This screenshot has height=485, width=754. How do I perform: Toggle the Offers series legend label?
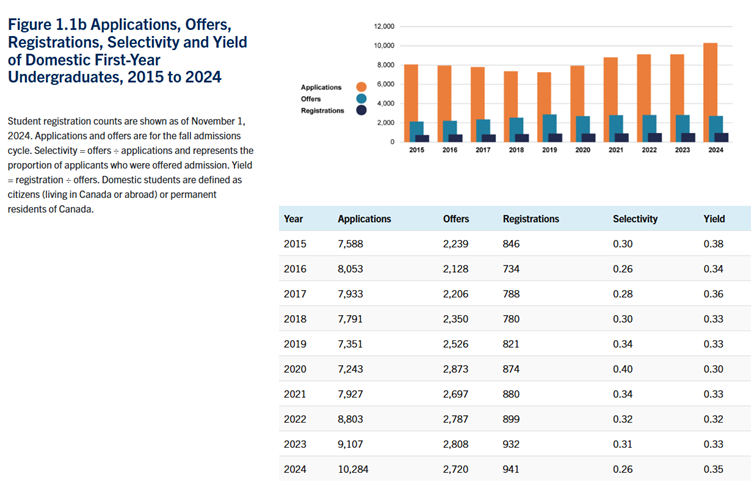pyautogui.click(x=311, y=100)
